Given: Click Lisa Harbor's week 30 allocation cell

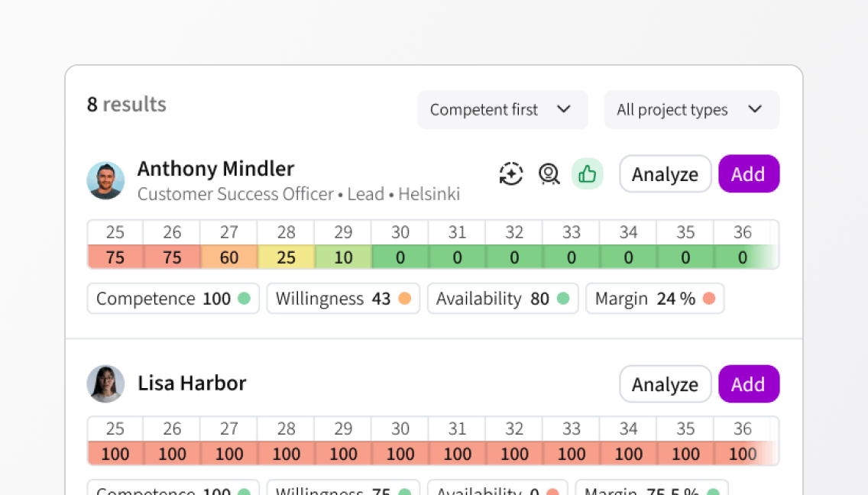Looking at the screenshot, I should (400, 454).
